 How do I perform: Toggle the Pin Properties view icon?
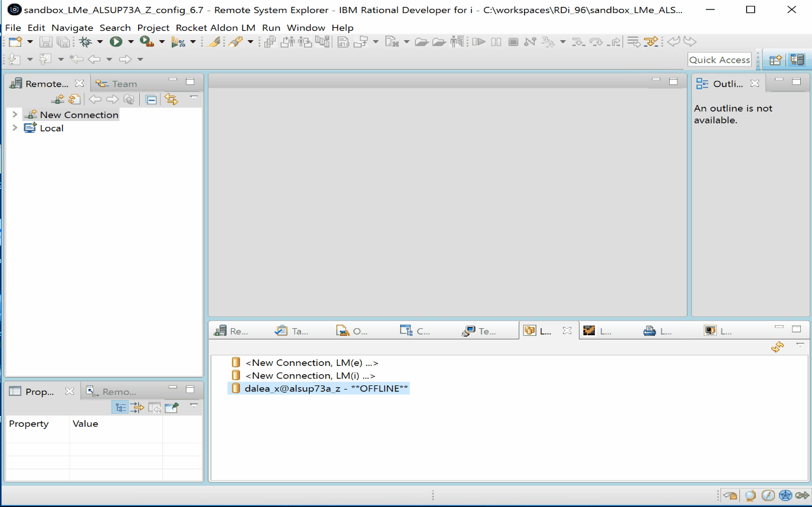click(x=171, y=407)
